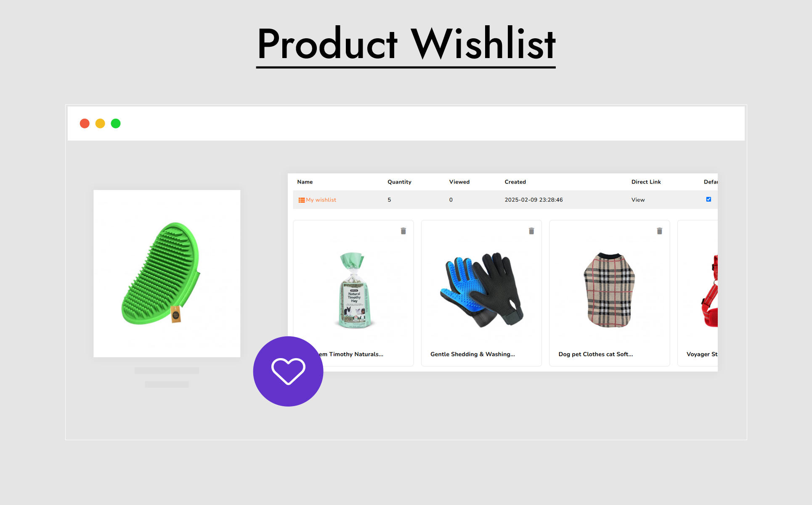Click the Dog pet Clothes cat Soft title
The width and height of the screenshot is (812, 505).
click(x=596, y=354)
